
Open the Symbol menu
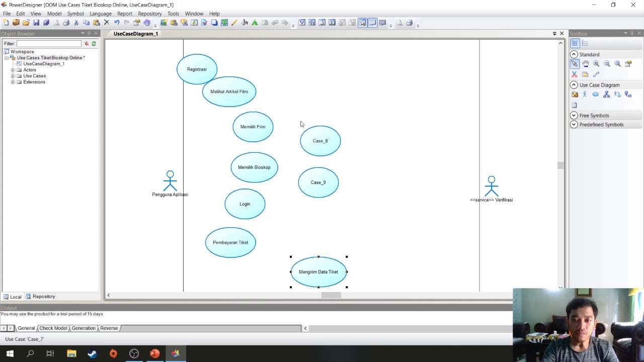pyautogui.click(x=75, y=14)
